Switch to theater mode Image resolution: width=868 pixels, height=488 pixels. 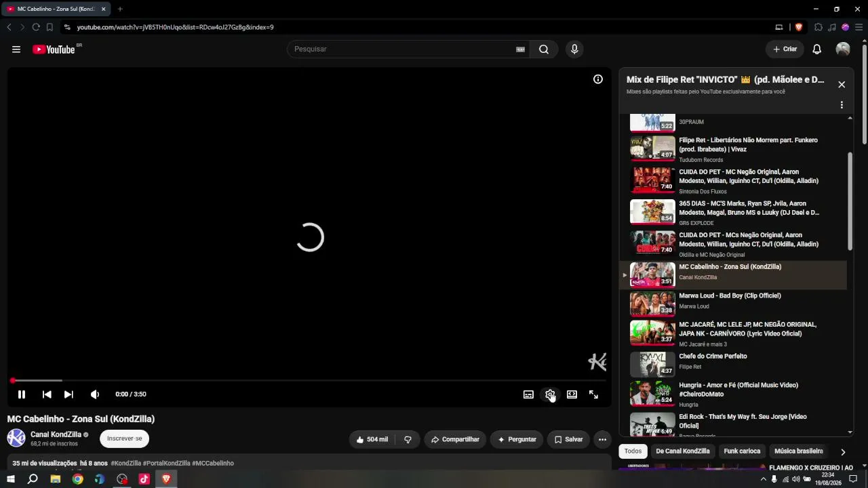572,394
